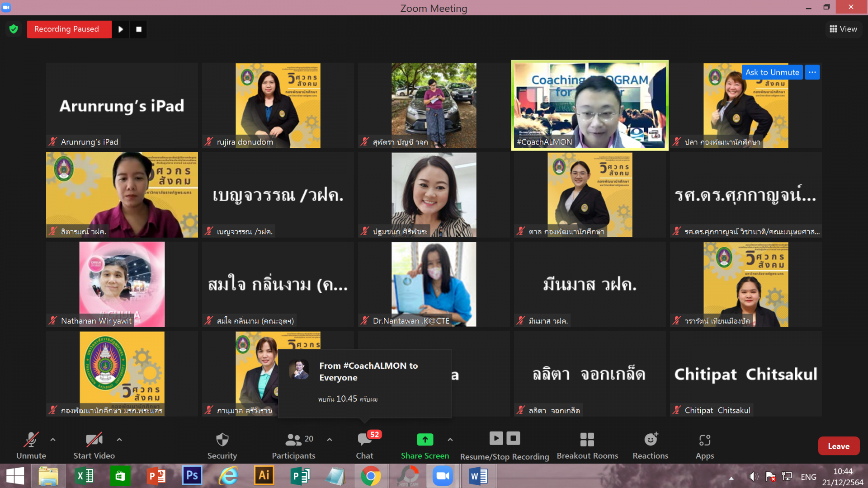
Task: Stop recording using top-left stop button
Action: click(x=139, y=29)
